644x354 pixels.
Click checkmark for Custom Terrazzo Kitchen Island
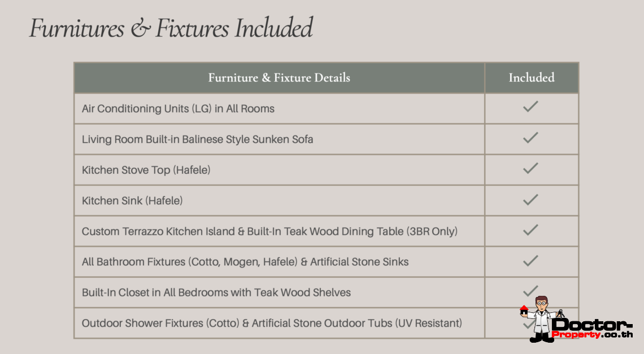tap(530, 230)
